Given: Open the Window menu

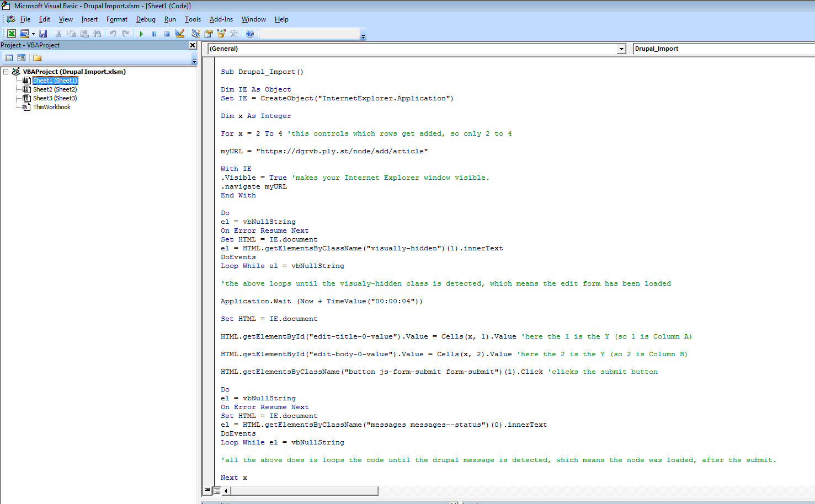Looking at the screenshot, I should (x=254, y=19).
